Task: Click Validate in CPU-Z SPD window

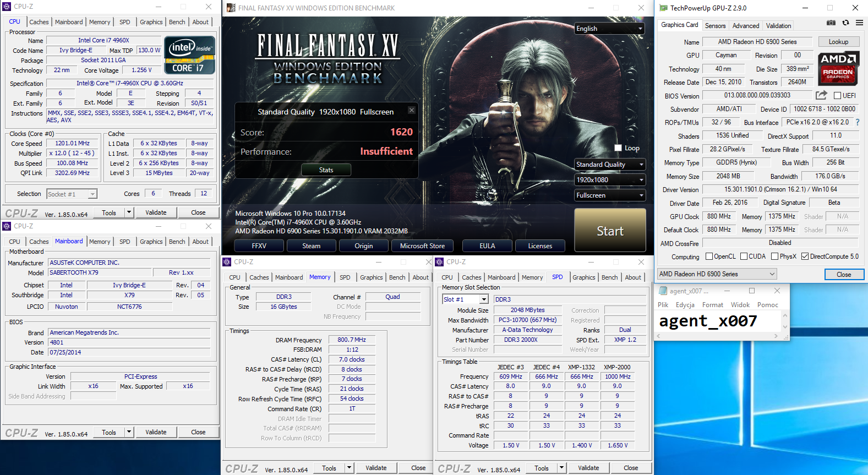Action: point(588,468)
